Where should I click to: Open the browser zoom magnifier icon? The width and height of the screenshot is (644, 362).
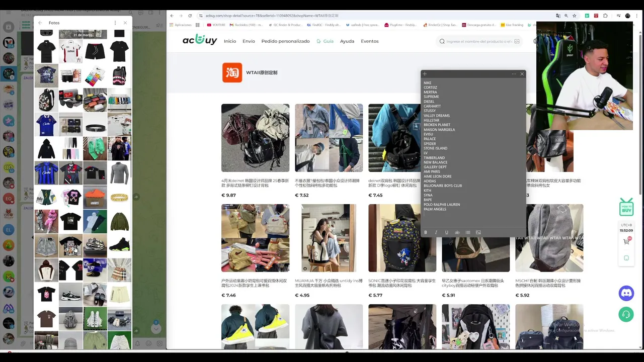[567, 16]
